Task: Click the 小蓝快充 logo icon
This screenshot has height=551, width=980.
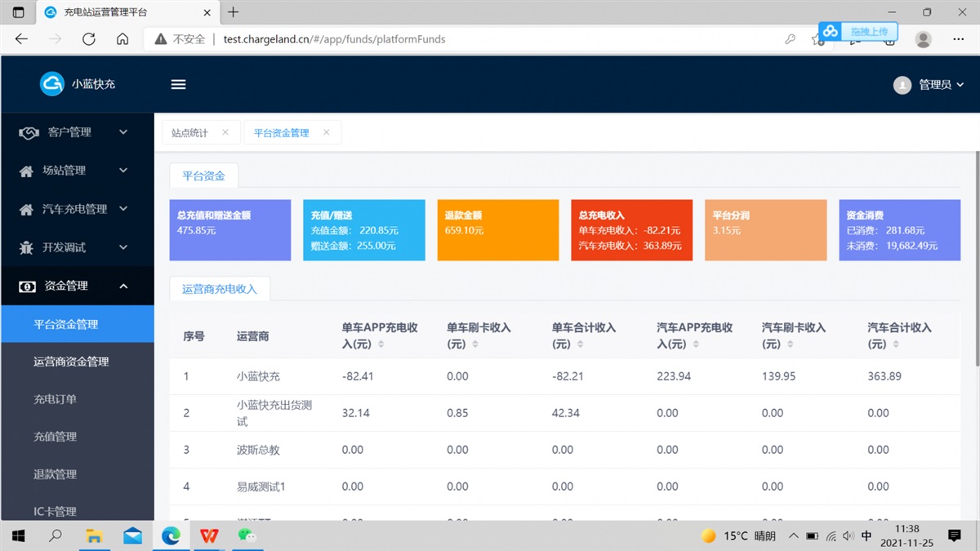Action: coord(51,83)
